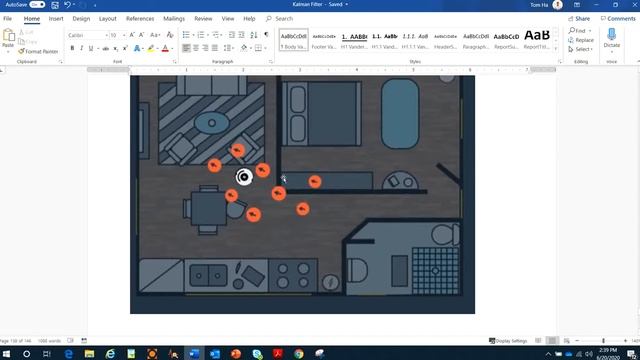
Task: Sort the selected text
Action: pyautogui.click(x=254, y=35)
